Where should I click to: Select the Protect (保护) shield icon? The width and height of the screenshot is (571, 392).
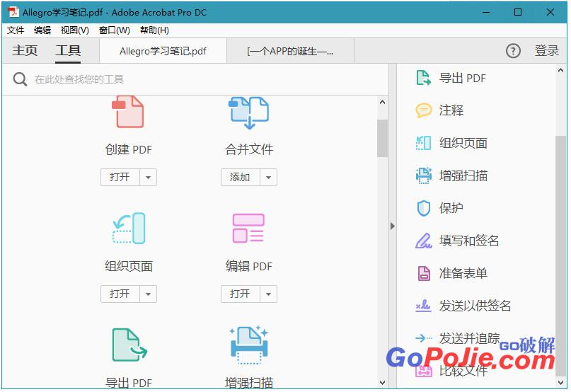pos(424,208)
